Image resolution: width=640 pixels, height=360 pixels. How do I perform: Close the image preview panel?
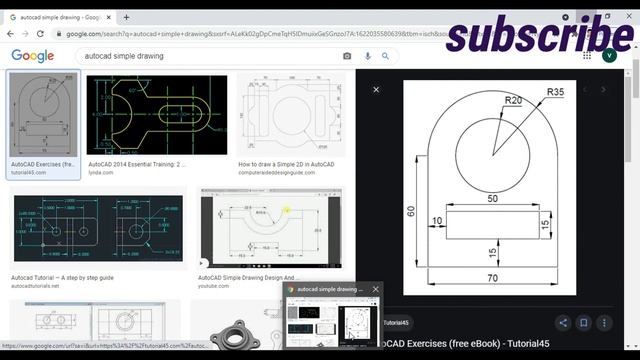click(376, 89)
